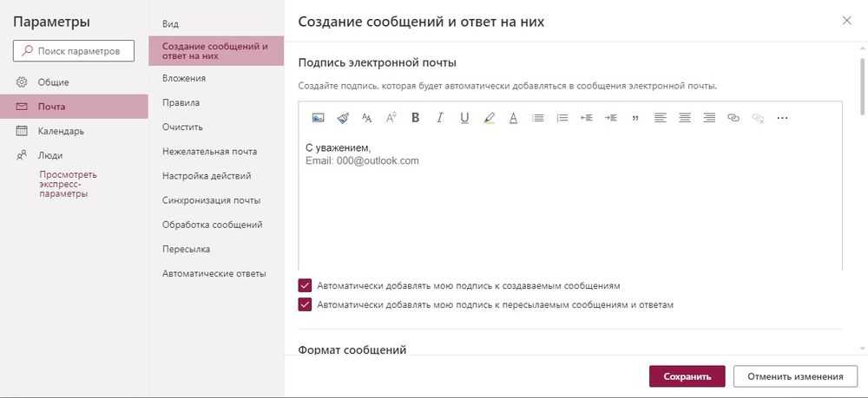This screenshot has width=868, height=398.
Task: Click the Сохранить button
Action: (x=687, y=376)
